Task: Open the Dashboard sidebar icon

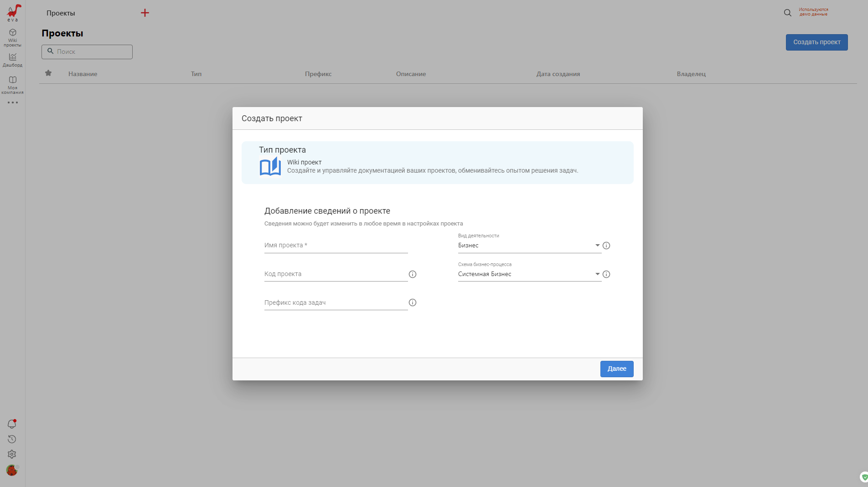Action: (x=12, y=60)
